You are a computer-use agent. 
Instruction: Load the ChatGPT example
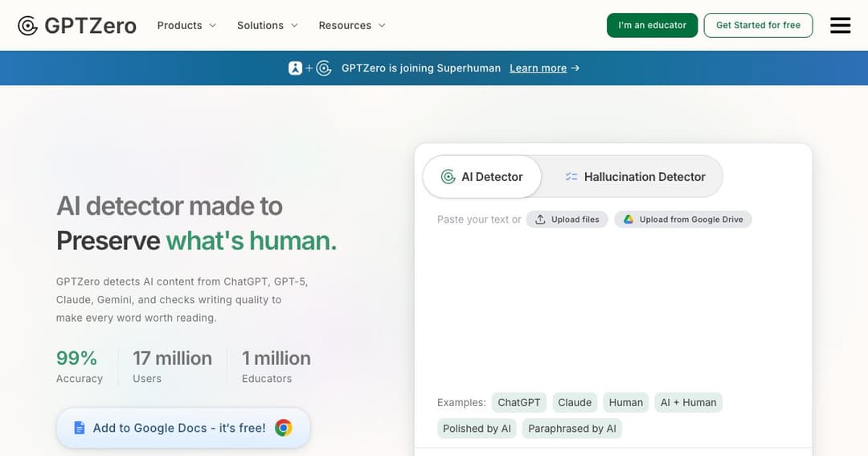(518, 402)
